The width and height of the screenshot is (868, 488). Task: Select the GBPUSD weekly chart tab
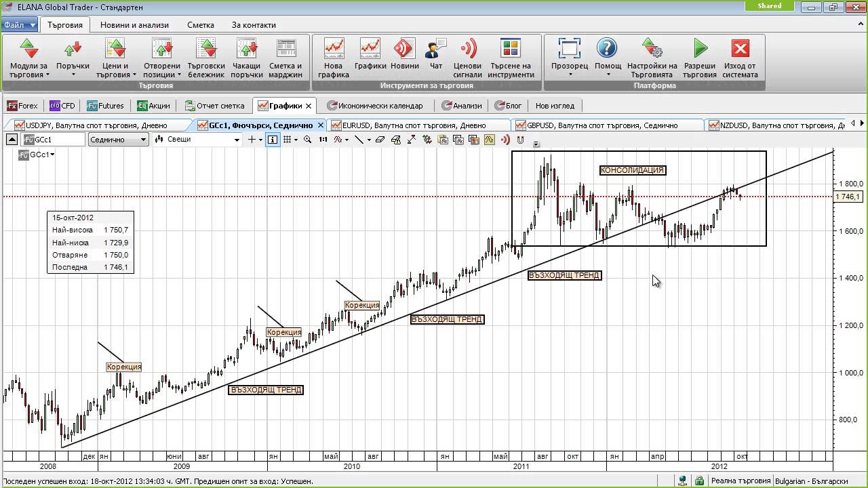tap(602, 125)
